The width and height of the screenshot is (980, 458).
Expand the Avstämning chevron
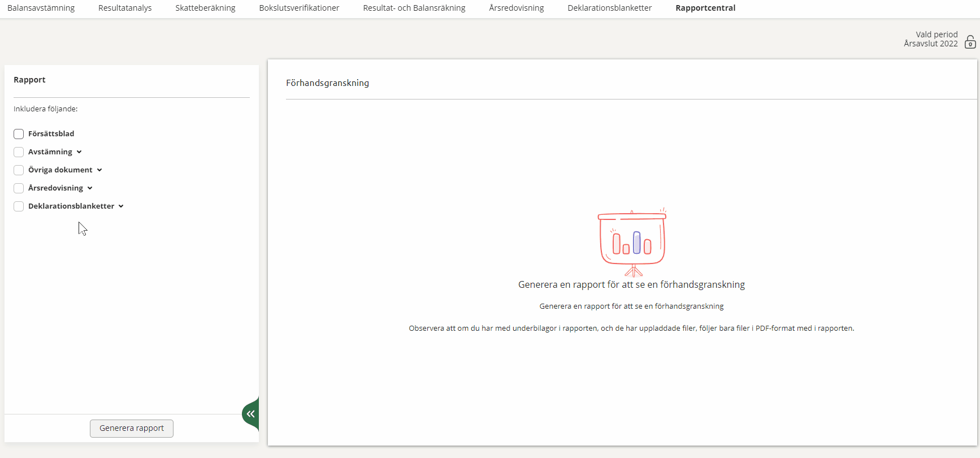[79, 152]
